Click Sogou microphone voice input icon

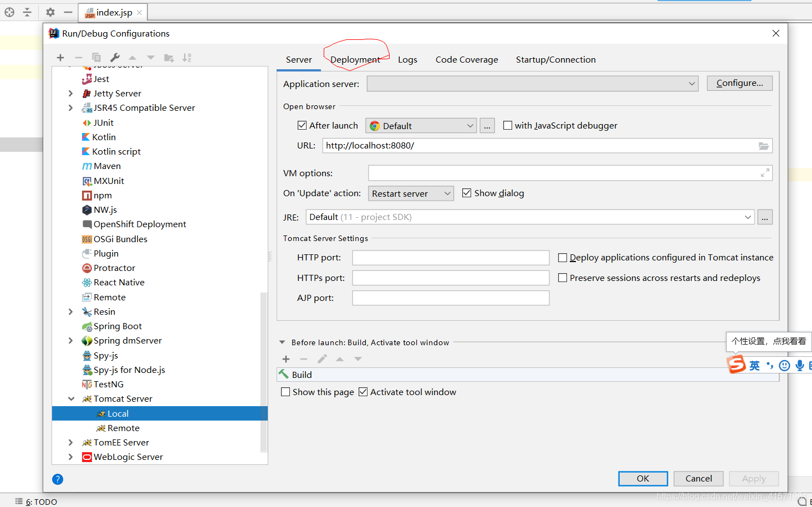800,365
